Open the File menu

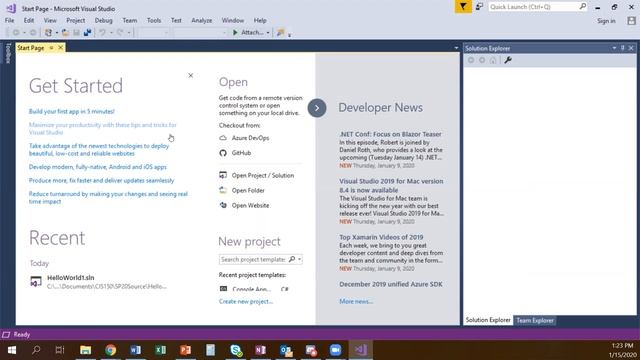click(x=9, y=20)
